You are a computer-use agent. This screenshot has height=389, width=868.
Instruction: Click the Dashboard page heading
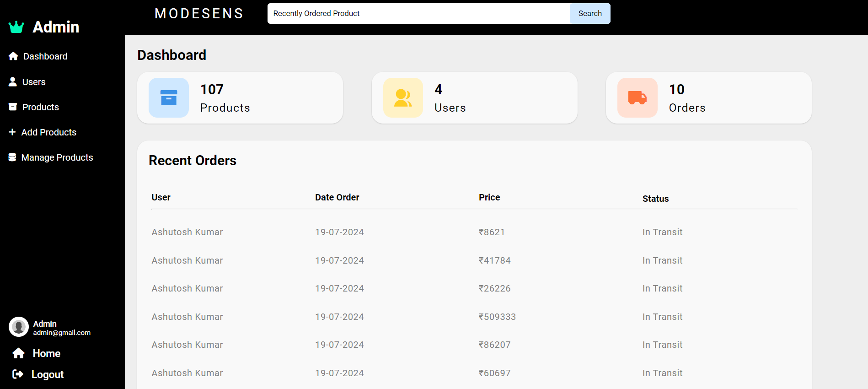(x=172, y=55)
